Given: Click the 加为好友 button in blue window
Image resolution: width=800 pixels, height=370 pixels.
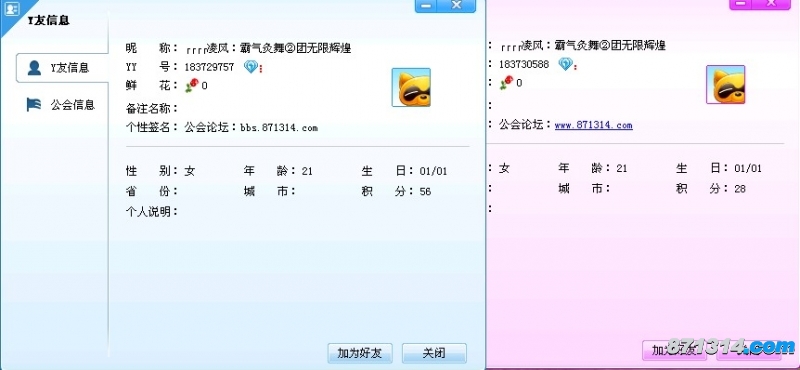Looking at the screenshot, I should click(x=360, y=353).
